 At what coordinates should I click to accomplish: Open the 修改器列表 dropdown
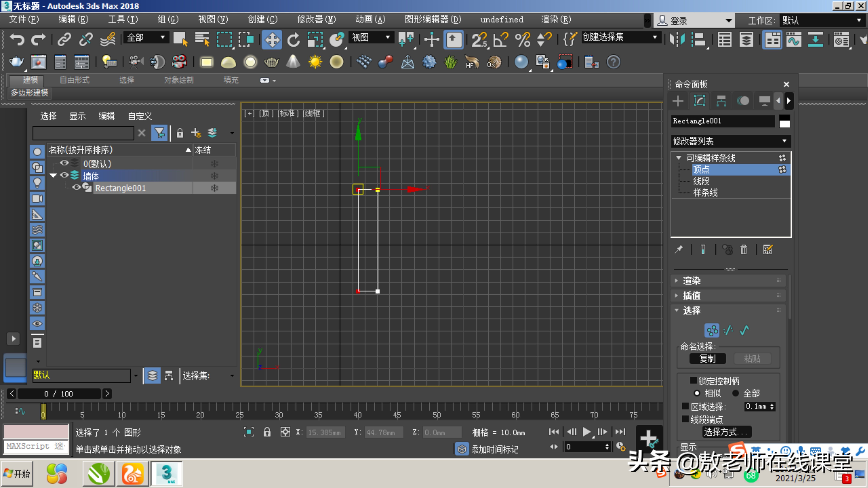(x=784, y=141)
